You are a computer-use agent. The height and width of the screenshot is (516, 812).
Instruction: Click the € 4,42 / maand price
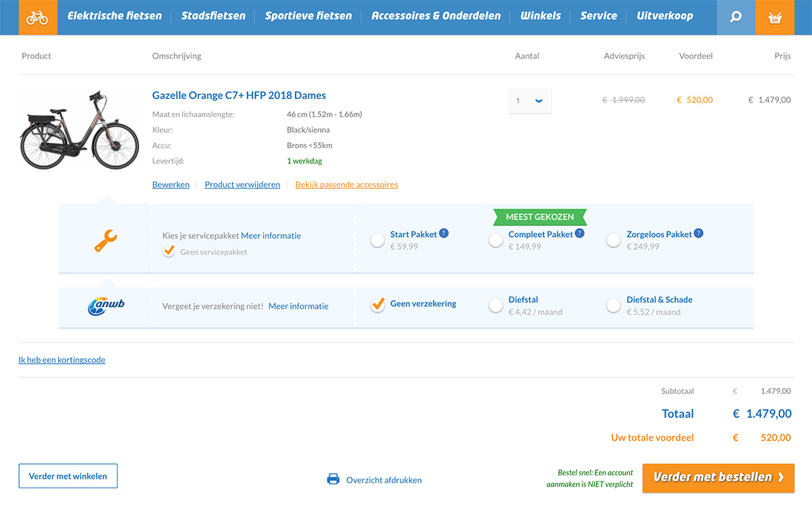coord(535,312)
